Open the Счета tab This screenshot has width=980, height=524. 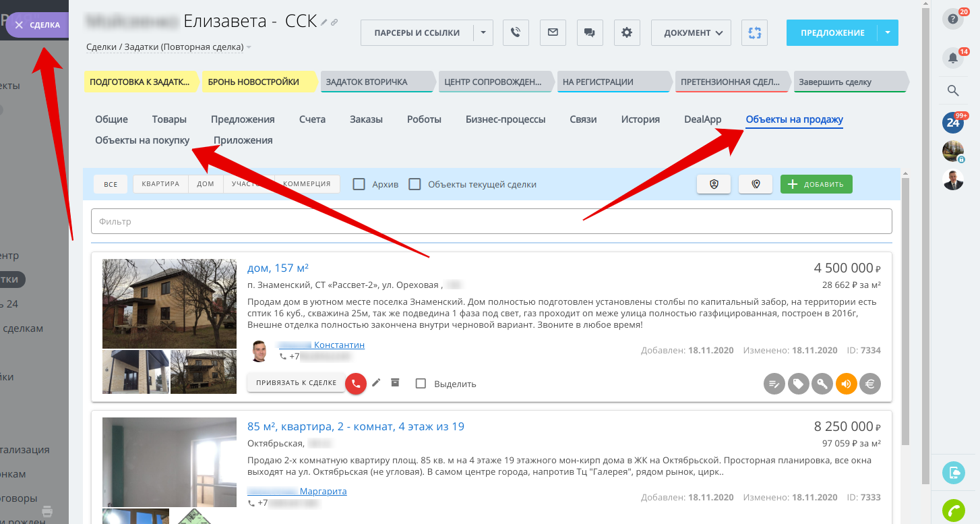pyautogui.click(x=312, y=119)
